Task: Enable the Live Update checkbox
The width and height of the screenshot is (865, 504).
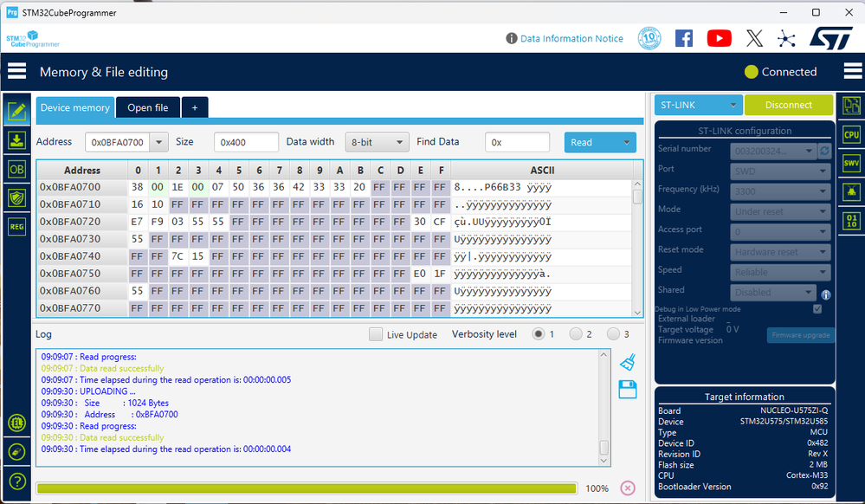Action: click(376, 334)
